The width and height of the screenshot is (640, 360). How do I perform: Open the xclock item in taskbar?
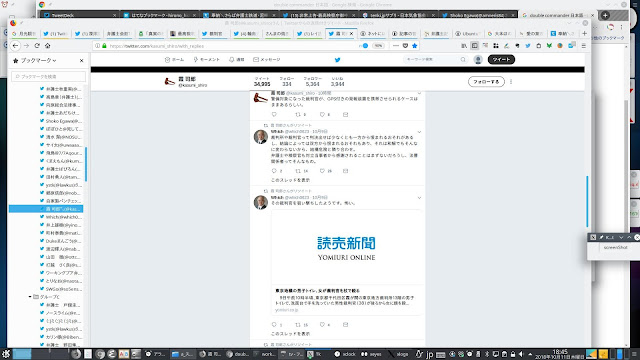(x=345, y=354)
